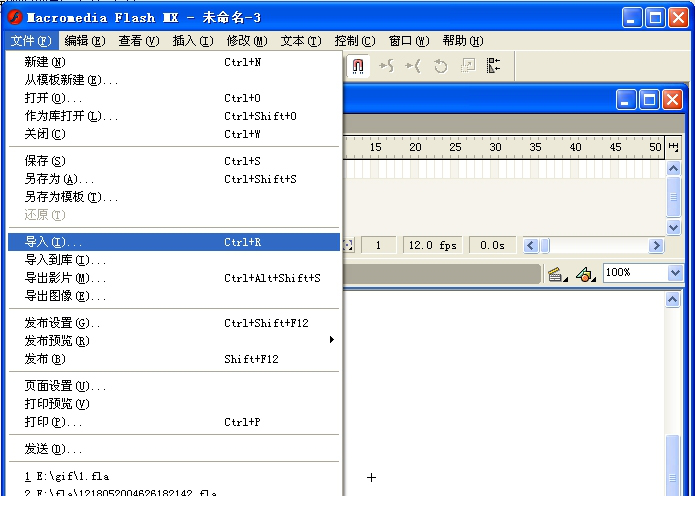Choose 保存(S) menu item
This screenshot has width=695, height=515.
click(174, 161)
